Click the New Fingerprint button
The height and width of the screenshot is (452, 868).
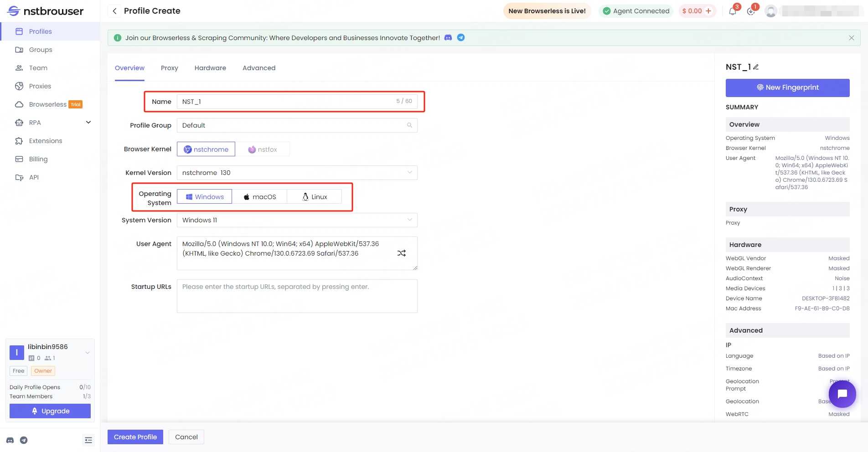point(787,87)
